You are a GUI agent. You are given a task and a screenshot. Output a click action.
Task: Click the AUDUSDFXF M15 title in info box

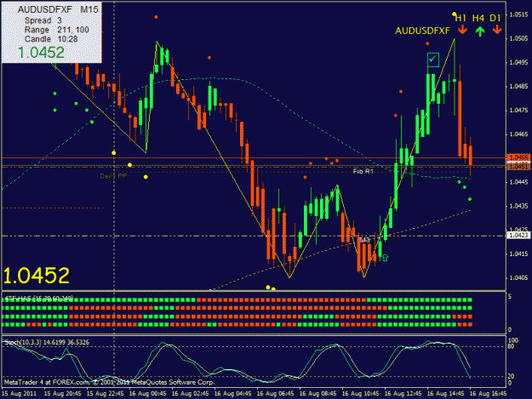pyautogui.click(x=58, y=9)
